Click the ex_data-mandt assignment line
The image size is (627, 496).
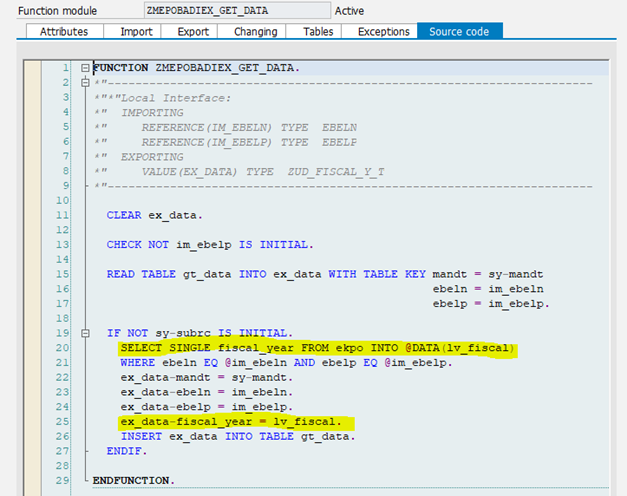click(207, 378)
